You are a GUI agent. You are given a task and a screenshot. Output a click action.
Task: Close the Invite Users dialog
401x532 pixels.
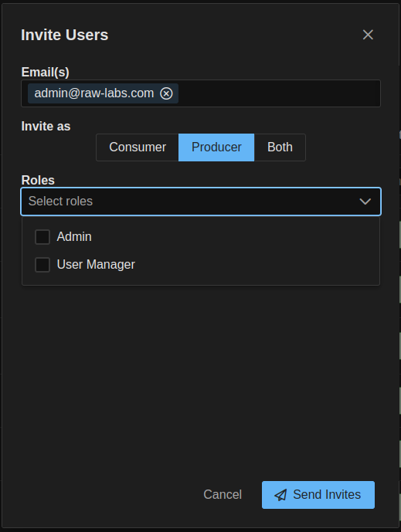368,35
